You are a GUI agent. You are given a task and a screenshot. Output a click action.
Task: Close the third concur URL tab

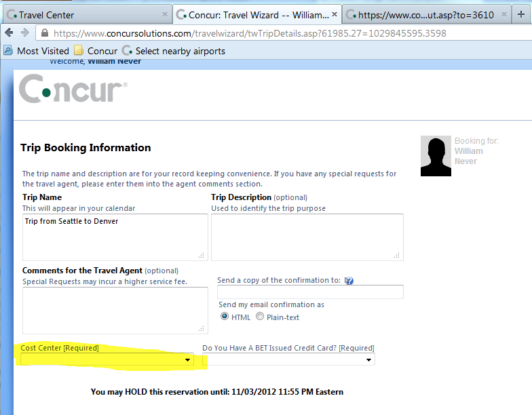click(x=503, y=14)
